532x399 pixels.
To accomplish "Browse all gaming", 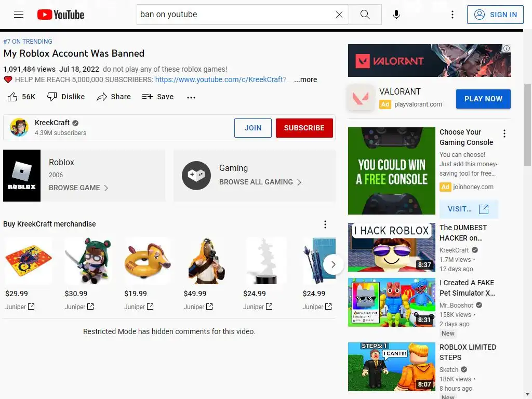I will click(x=260, y=182).
